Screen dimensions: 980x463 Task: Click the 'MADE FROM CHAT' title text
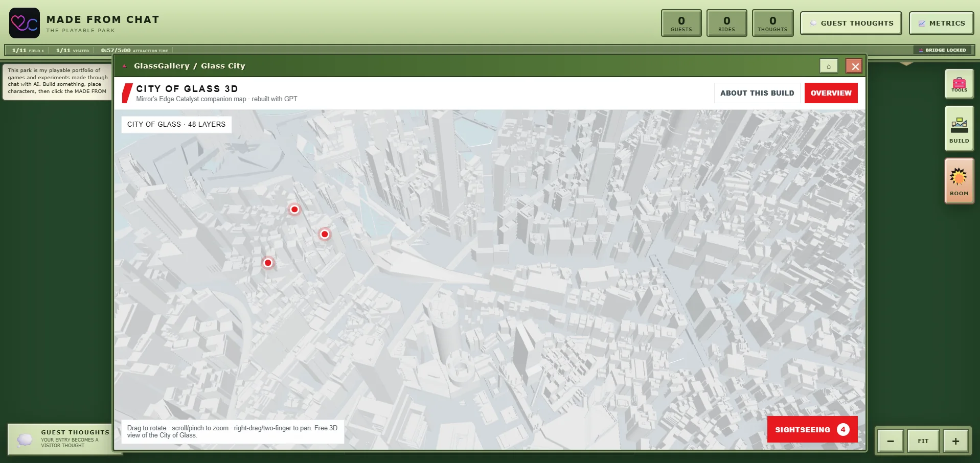pos(103,19)
